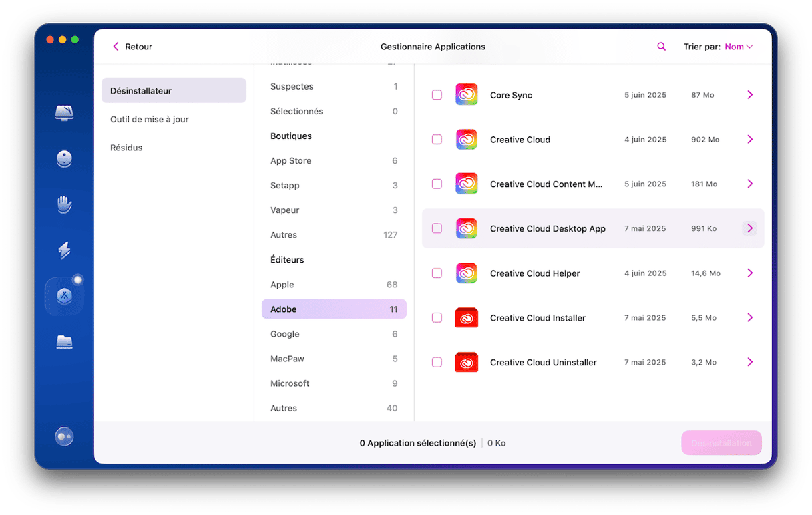This screenshot has width=812, height=515.
Task: Select Suspectes category
Action: [x=334, y=86]
